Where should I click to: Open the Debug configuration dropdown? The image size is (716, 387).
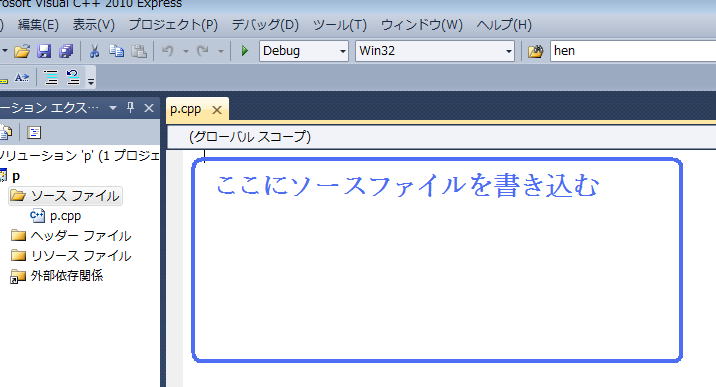[304, 51]
